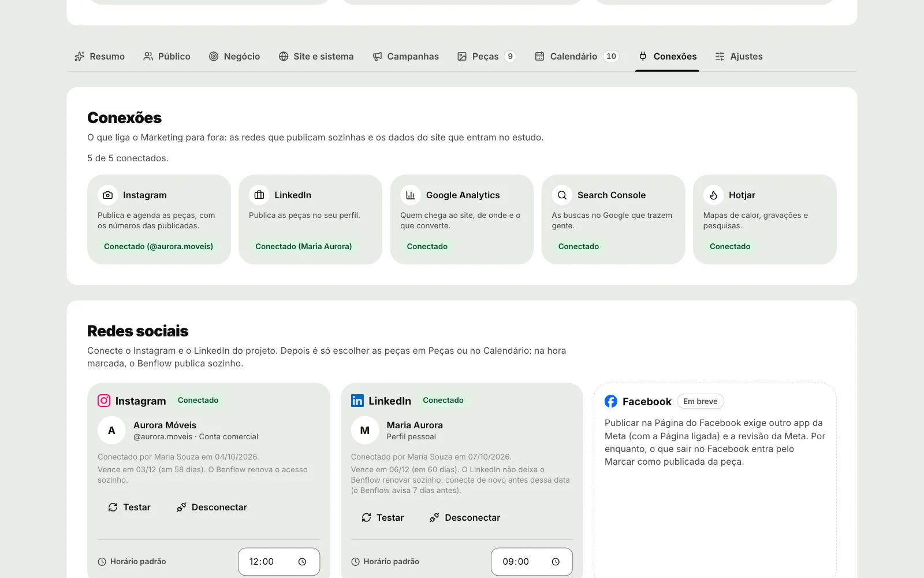
Task: Click the Calendário count badge 10
Action: click(611, 56)
